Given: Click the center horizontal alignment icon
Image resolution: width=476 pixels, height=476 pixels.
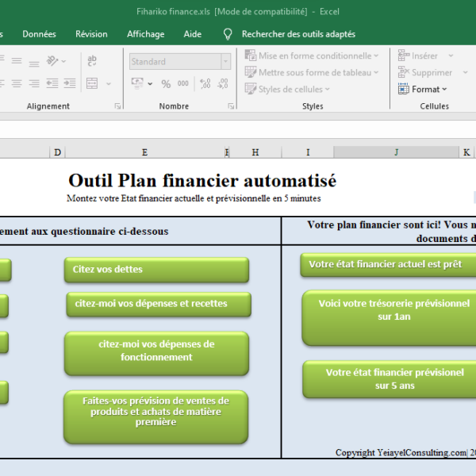Looking at the screenshot, I should [17, 83].
